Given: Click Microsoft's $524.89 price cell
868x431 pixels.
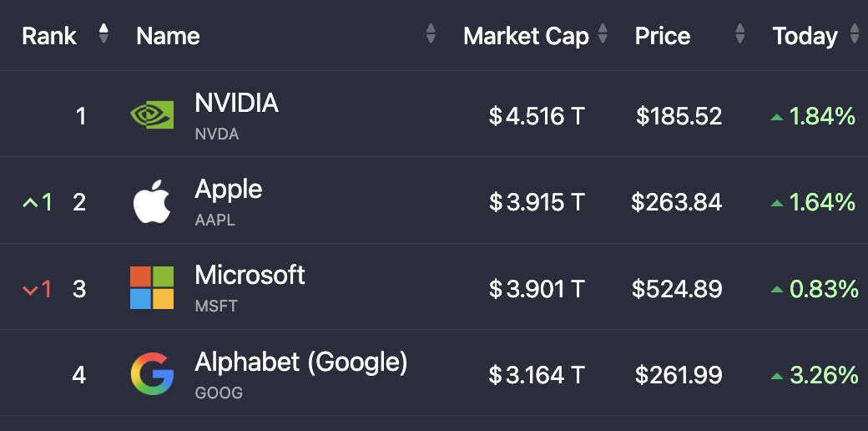Looking at the screenshot, I should click(676, 289).
